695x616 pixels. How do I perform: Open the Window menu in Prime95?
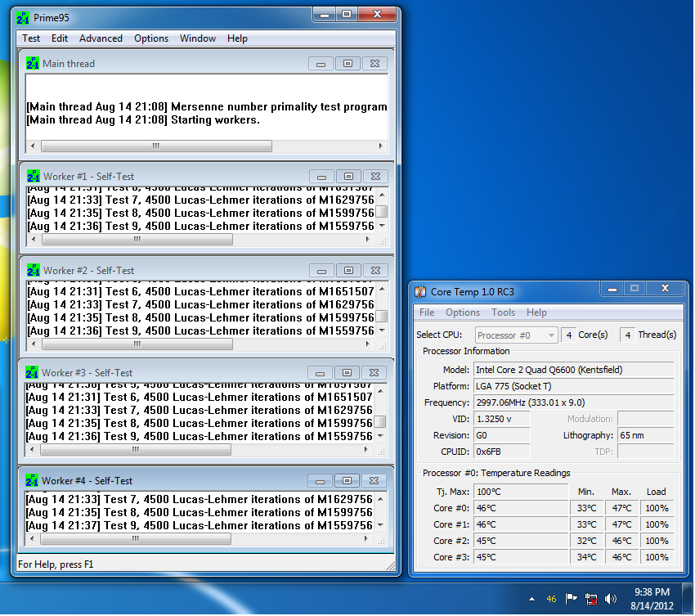(198, 38)
